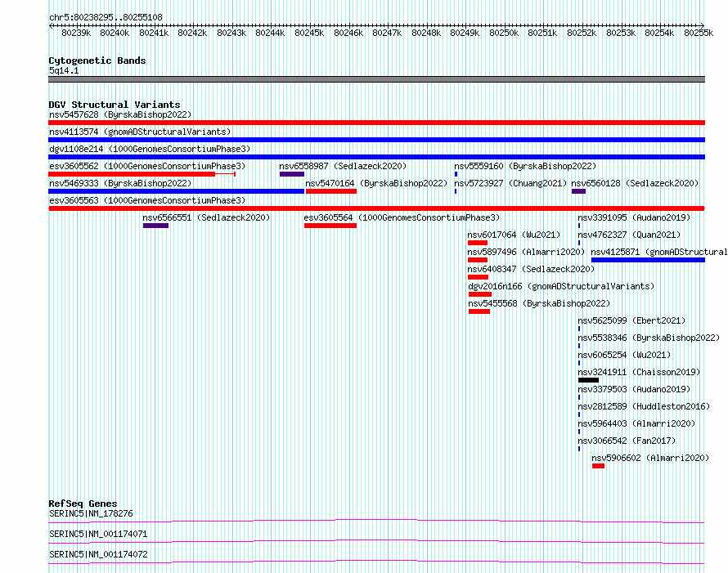Open the nsv4762327 (Quan2021) label

click(x=629, y=235)
